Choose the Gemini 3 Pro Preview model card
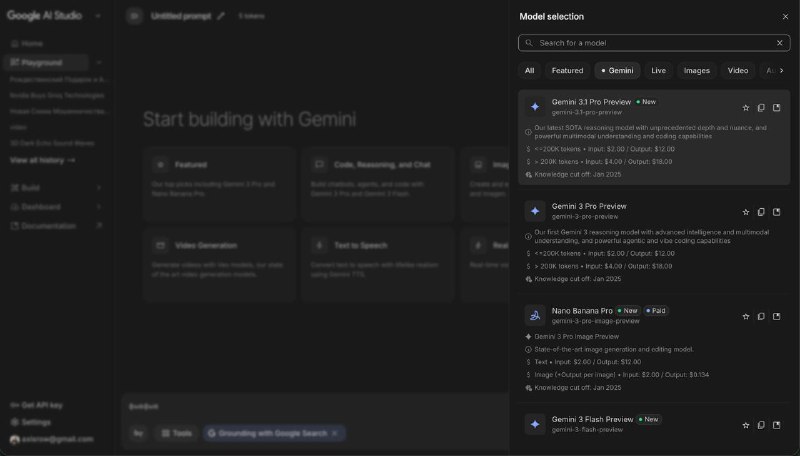Viewport: 800px width, 456px height. coord(654,242)
